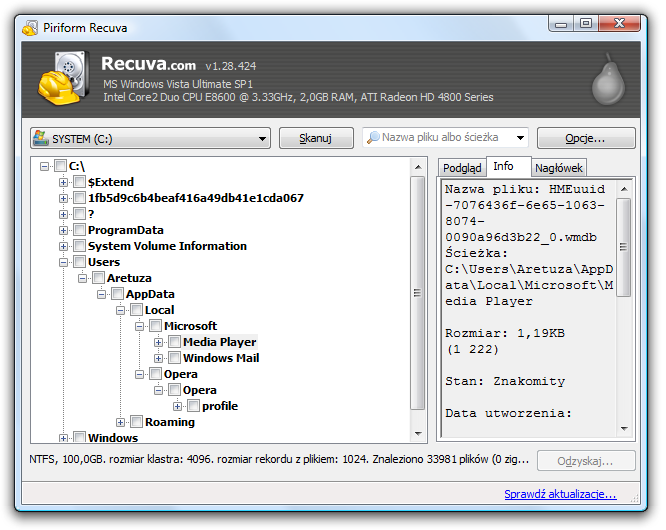Select the Roaming tree item
The width and height of the screenshot is (666, 530).
(170, 422)
